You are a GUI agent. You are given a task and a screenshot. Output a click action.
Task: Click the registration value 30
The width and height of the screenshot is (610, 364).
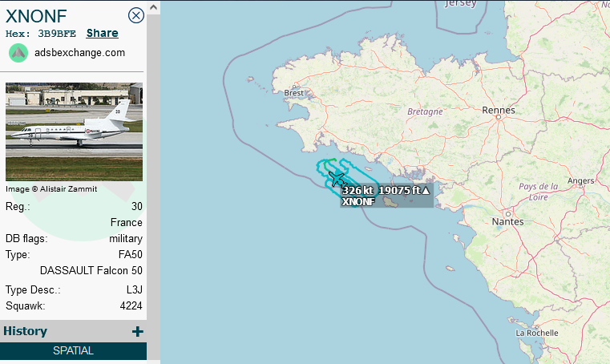[x=137, y=206]
